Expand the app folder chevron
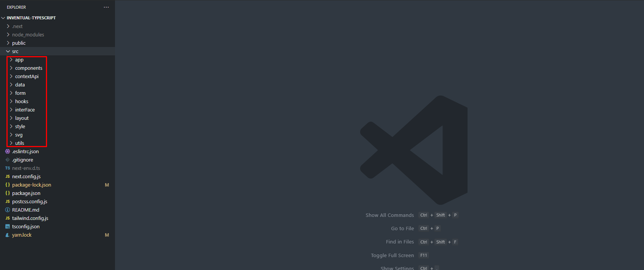The width and height of the screenshot is (644, 270). 11,60
